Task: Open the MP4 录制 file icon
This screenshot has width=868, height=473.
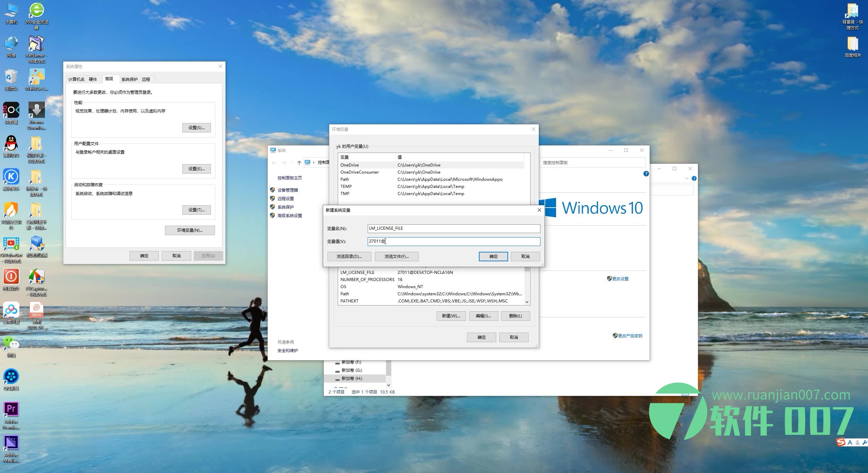Action: (x=36, y=316)
